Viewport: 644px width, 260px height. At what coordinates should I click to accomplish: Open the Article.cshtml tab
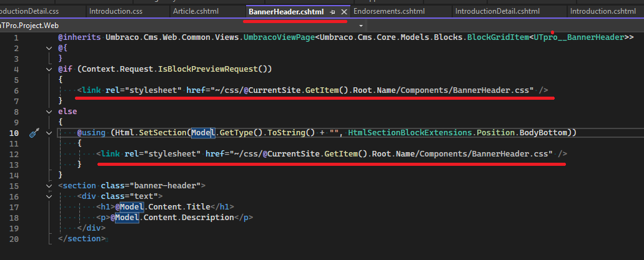(196, 11)
